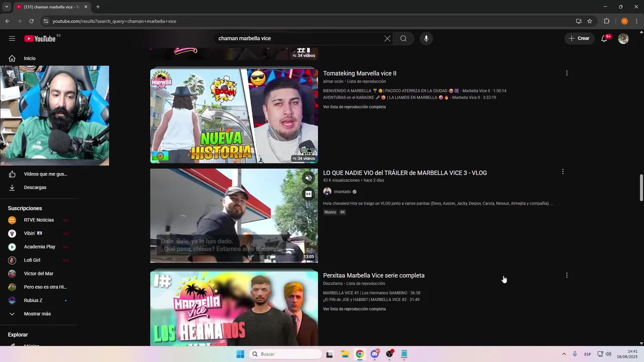Open Discofama channel link

[333, 284]
